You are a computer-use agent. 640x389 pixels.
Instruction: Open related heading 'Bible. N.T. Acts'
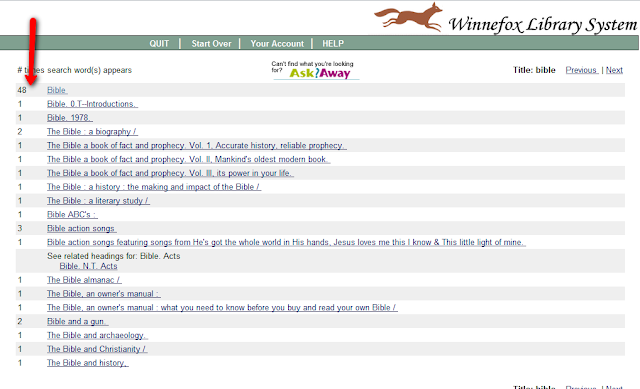[88, 266]
